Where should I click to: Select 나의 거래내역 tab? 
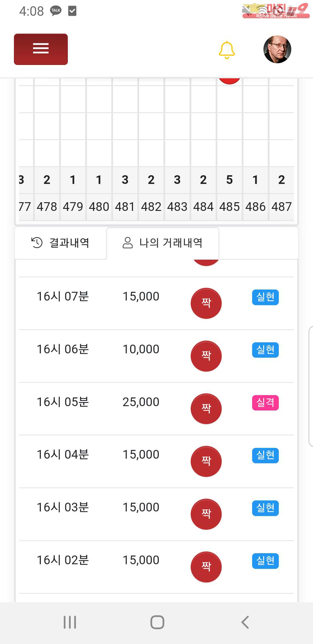click(x=163, y=243)
